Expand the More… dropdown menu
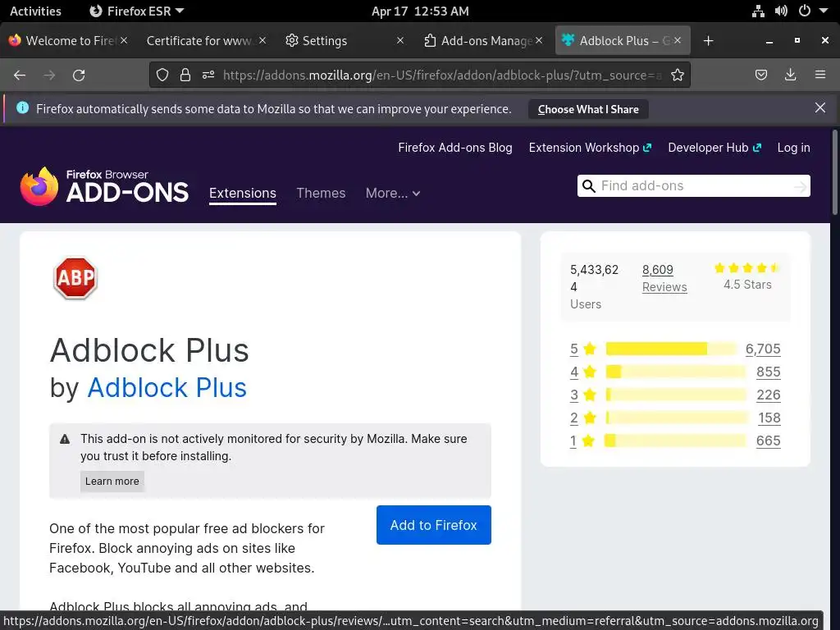840x630 pixels. click(393, 193)
